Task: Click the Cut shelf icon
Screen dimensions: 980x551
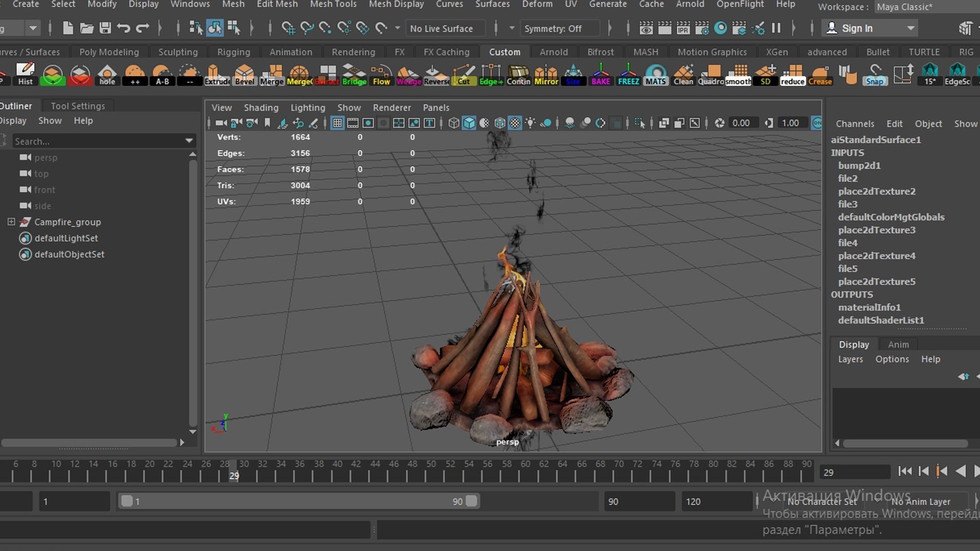Action: (463, 74)
